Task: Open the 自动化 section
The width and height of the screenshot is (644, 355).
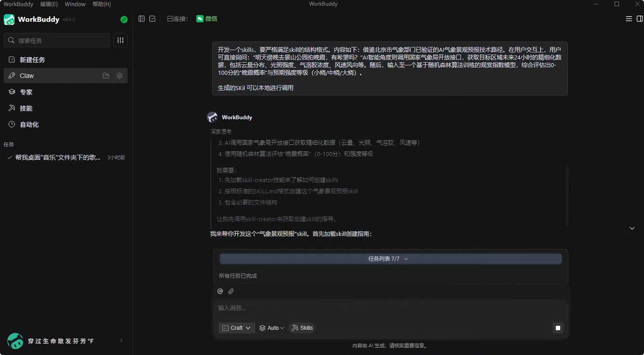Action: pyautogui.click(x=65, y=125)
